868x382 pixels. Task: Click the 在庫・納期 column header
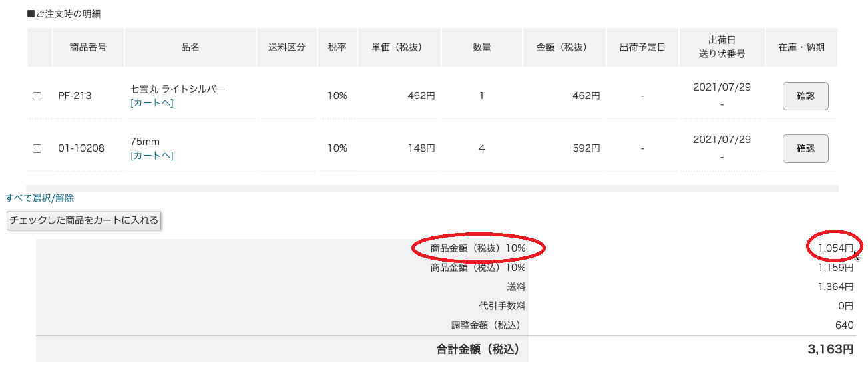(801, 47)
